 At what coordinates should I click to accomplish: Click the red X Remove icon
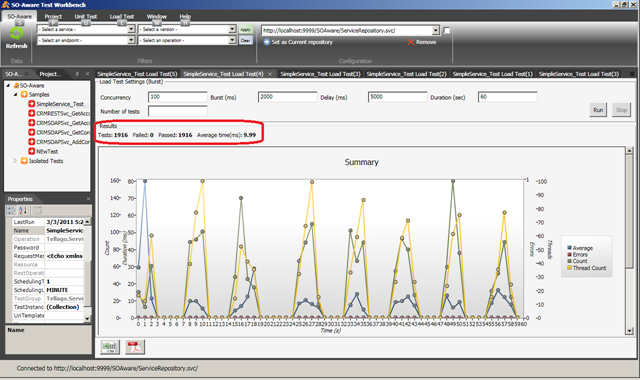pos(411,42)
